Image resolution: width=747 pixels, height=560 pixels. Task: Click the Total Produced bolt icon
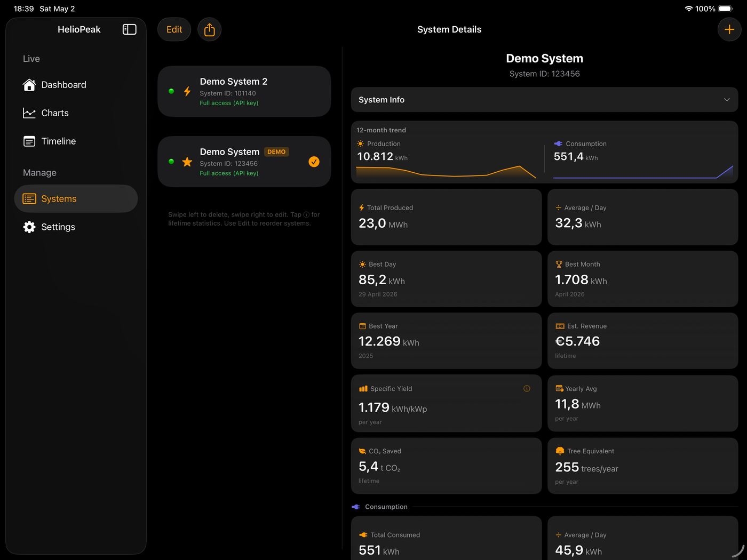[x=361, y=208]
